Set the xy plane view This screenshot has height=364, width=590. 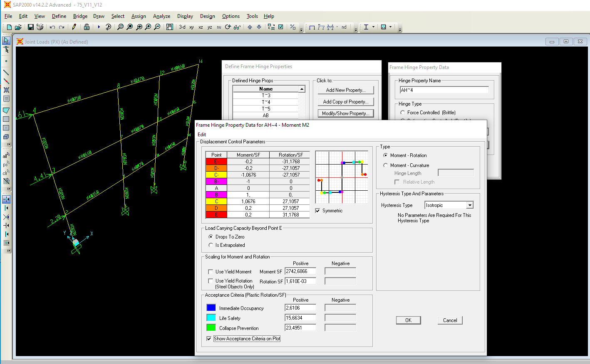(x=191, y=27)
